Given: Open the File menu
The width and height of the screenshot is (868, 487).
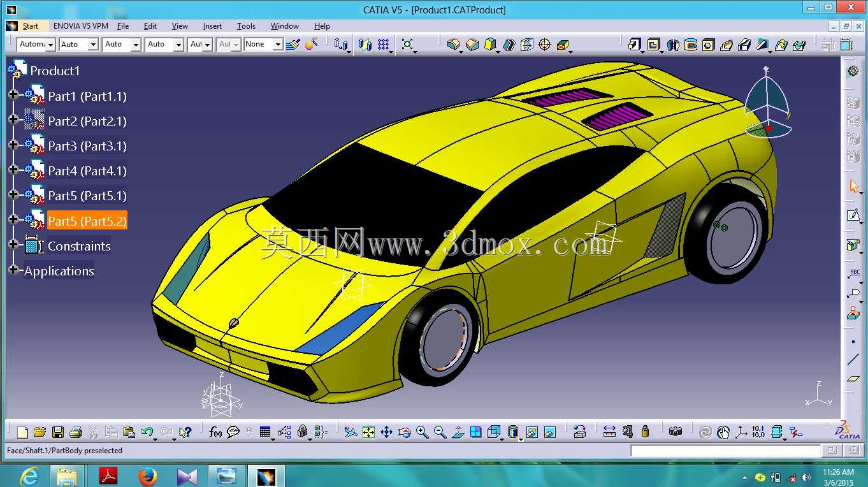Looking at the screenshot, I should coord(123,26).
